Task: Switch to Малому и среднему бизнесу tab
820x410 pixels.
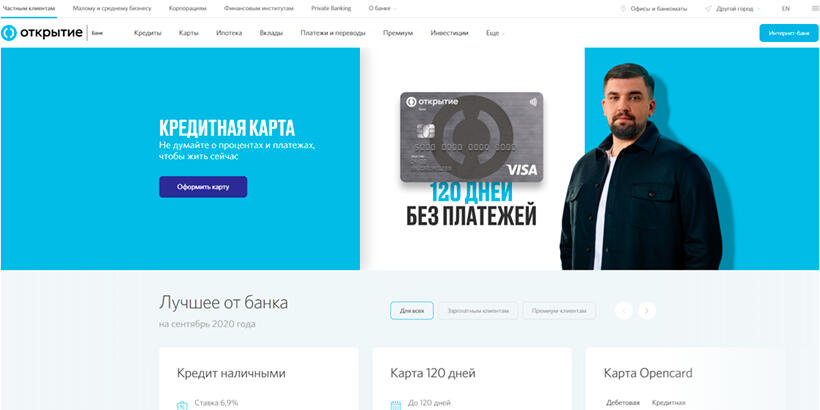Action: click(x=112, y=9)
